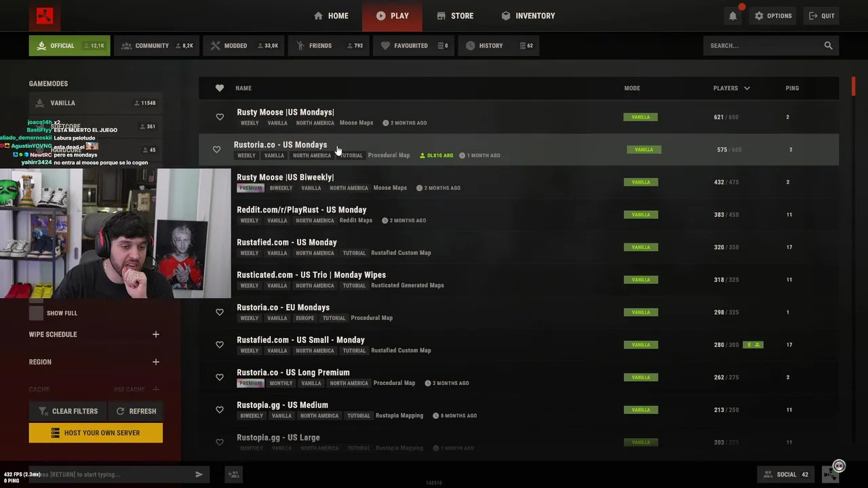Viewport: 868px width, 488px height.
Task: Enable the SHOW FULL checkbox
Action: point(36,313)
